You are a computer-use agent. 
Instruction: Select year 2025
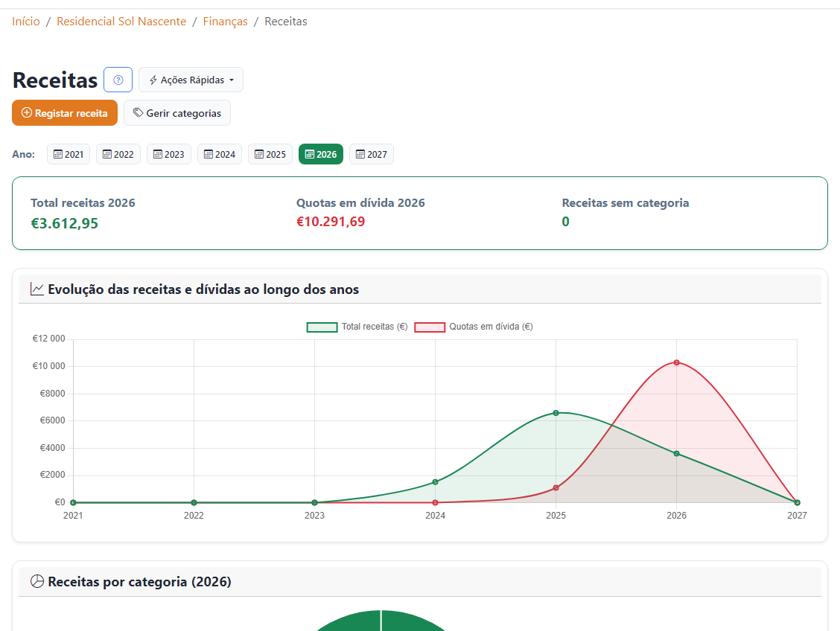(x=270, y=154)
